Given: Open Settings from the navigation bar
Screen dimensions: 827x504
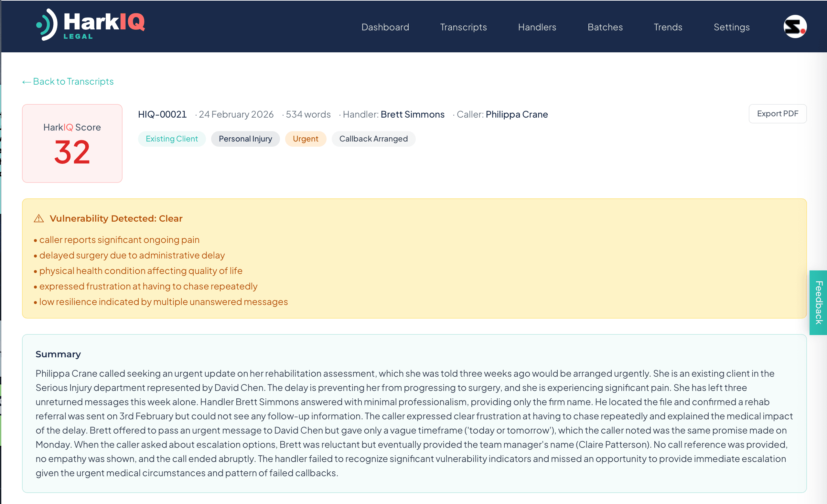Looking at the screenshot, I should click(x=732, y=27).
